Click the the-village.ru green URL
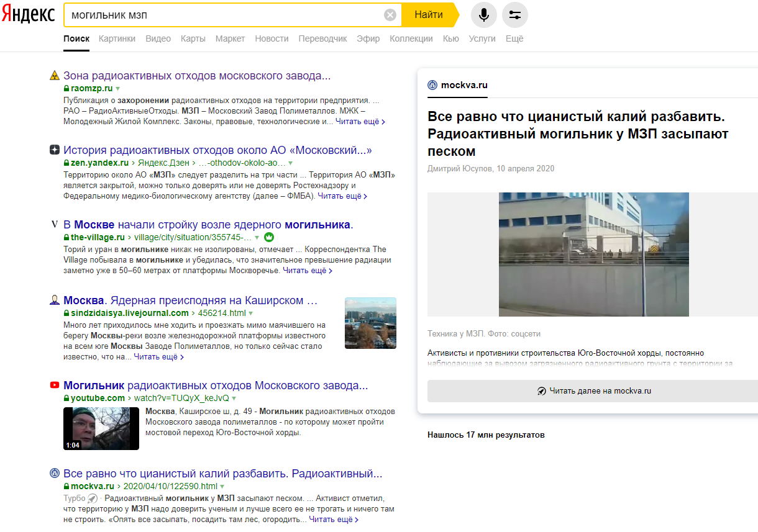 point(98,237)
